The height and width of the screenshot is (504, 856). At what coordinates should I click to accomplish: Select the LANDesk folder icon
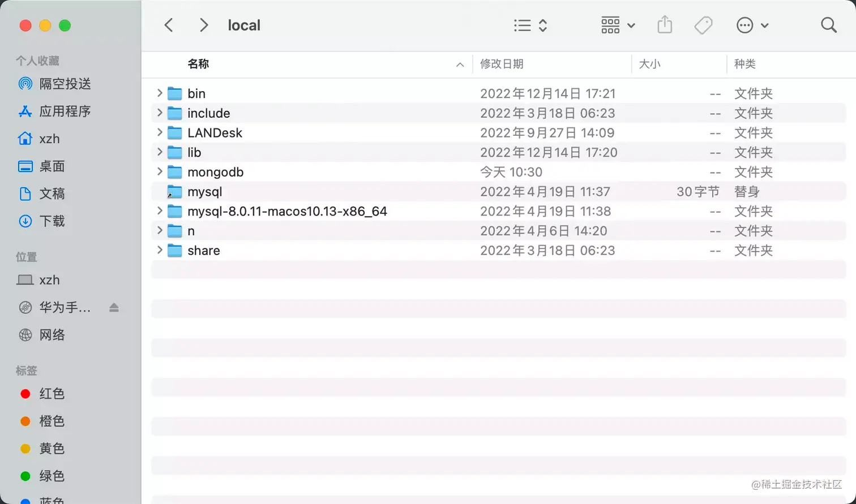(x=175, y=133)
